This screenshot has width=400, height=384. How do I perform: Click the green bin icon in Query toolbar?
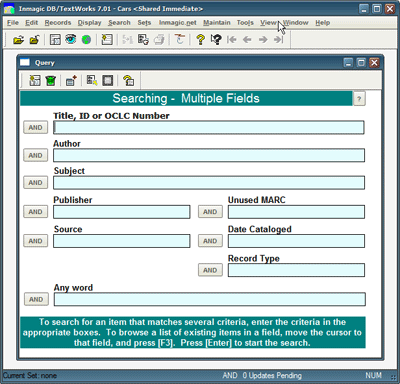pyautogui.click(x=51, y=80)
